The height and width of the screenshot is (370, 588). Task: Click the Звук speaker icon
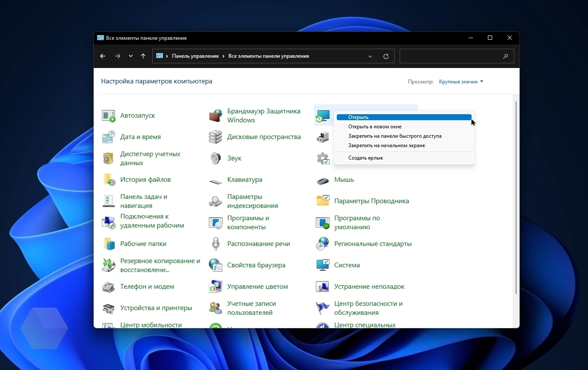(x=216, y=158)
